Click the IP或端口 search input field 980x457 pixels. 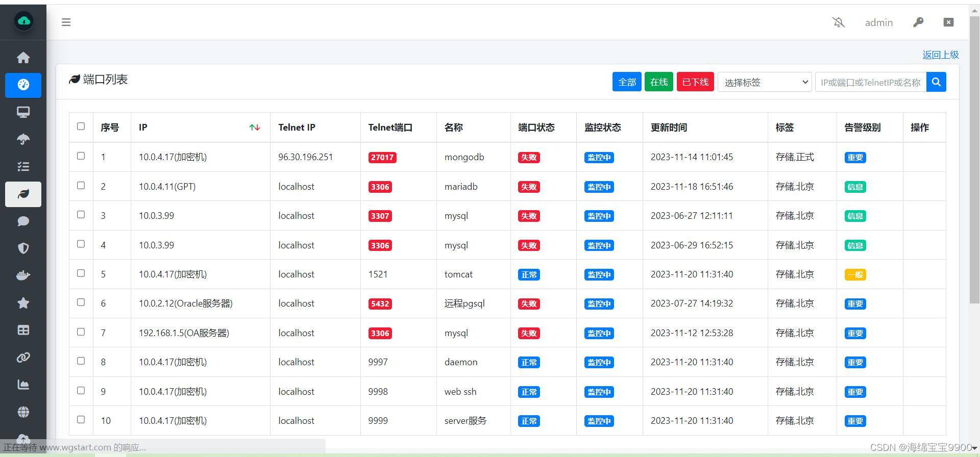click(871, 82)
